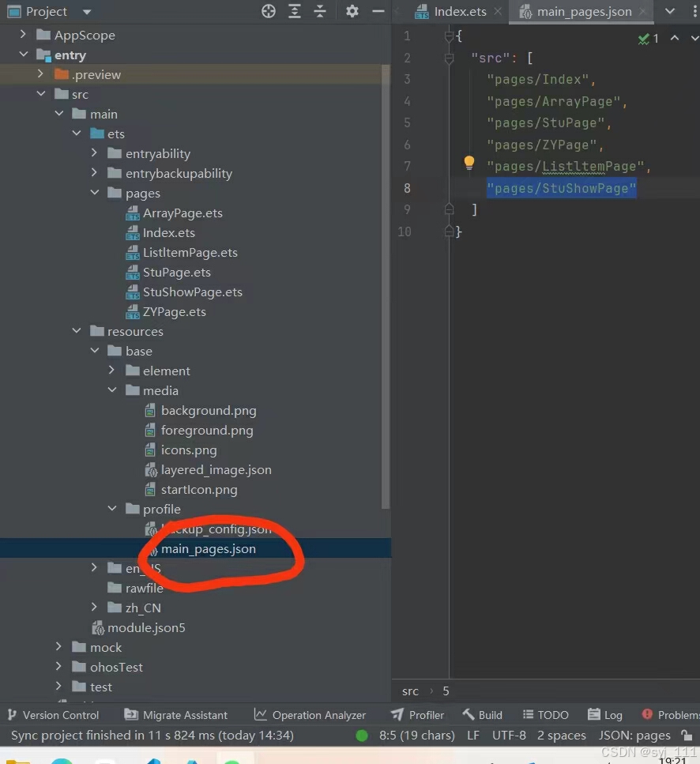Expand the ohosTest folder
This screenshot has width=700, height=764.
58,666
